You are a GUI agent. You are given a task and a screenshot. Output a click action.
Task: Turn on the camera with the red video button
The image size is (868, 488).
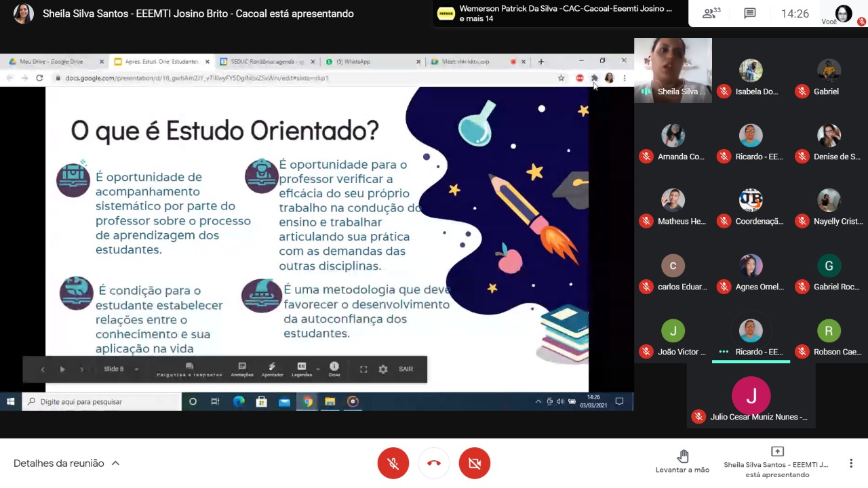coord(475,464)
